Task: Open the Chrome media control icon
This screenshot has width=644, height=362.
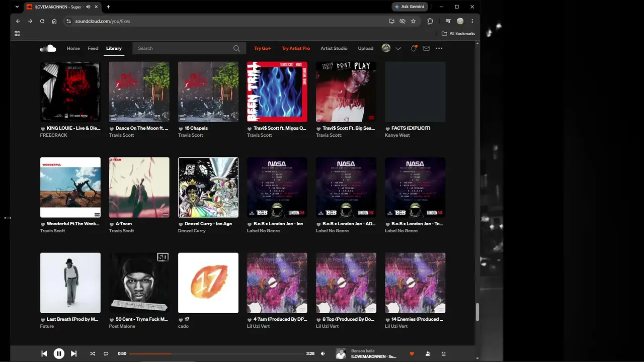Action: pyautogui.click(x=448, y=21)
